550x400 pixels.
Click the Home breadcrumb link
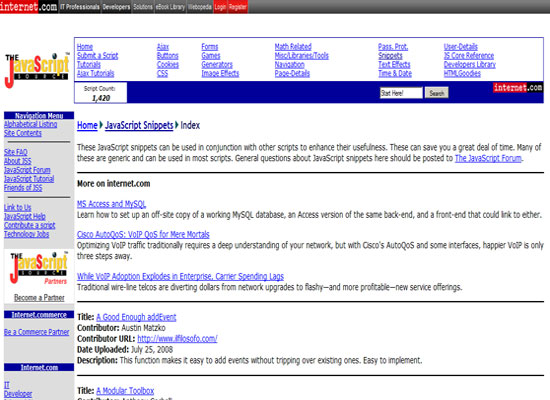point(87,125)
